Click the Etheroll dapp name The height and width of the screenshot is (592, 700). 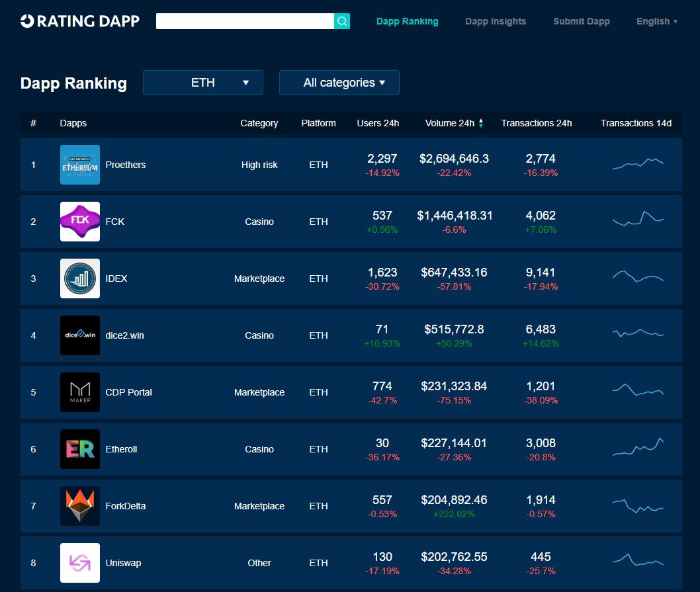pos(121,449)
